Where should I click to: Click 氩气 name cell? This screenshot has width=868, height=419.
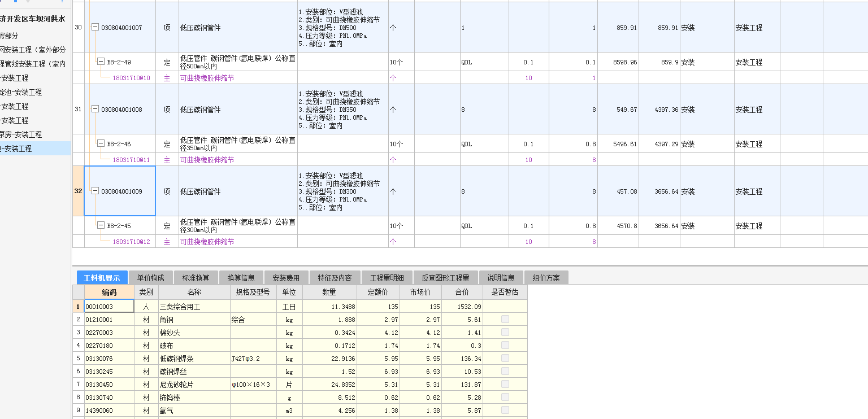194,410
